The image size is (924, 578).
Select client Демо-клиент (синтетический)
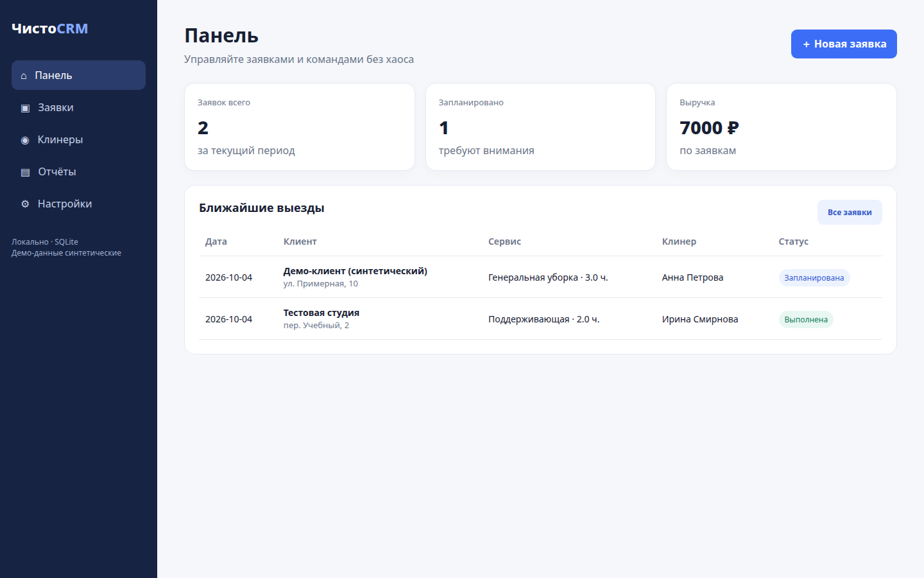pos(355,271)
